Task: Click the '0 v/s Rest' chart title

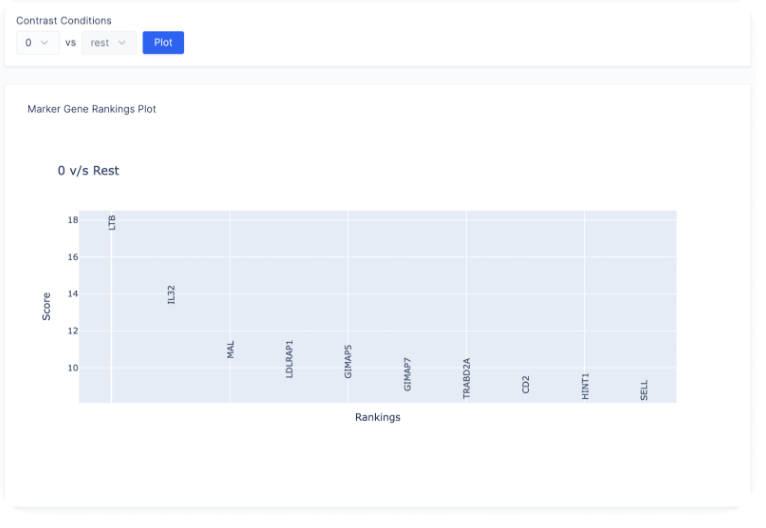Action: pyautogui.click(x=88, y=171)
